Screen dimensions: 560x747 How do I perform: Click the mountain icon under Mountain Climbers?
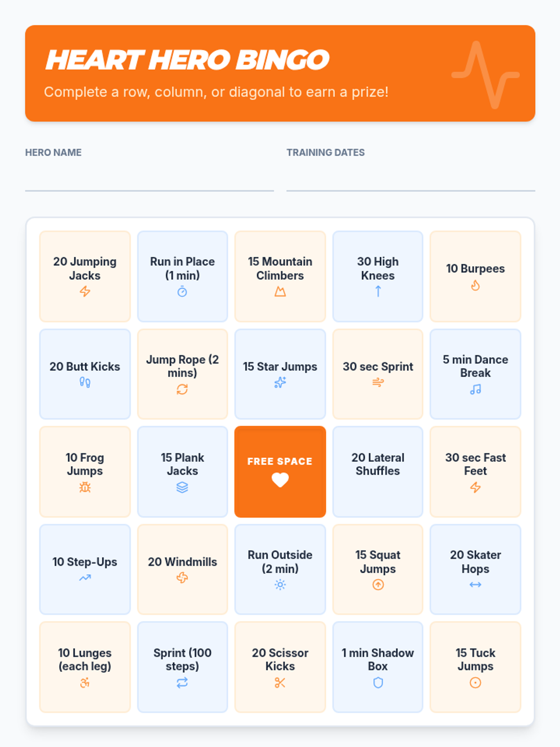pyautogui.click(x=280, y=292)
